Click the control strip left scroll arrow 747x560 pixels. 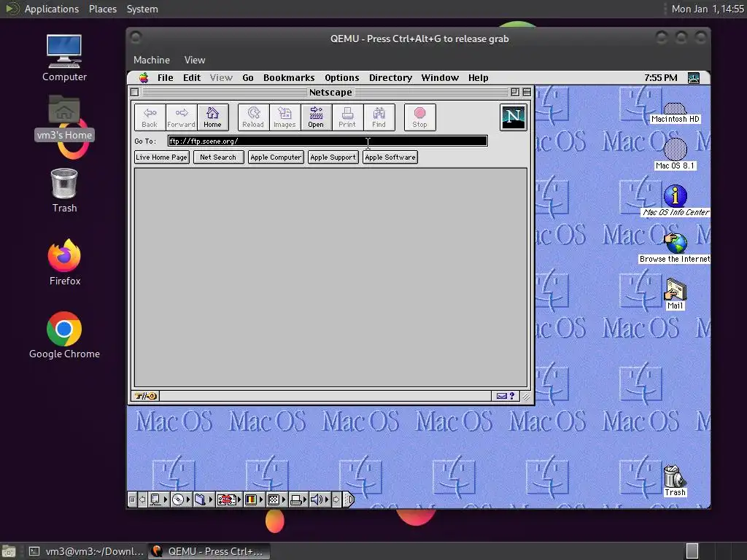point(142,499)
